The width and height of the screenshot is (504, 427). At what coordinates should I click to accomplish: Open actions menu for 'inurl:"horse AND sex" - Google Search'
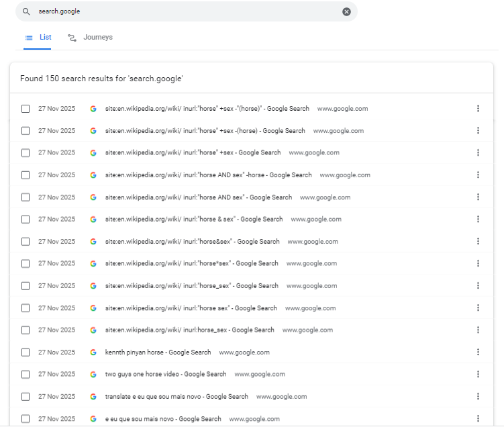coord(478,197)
